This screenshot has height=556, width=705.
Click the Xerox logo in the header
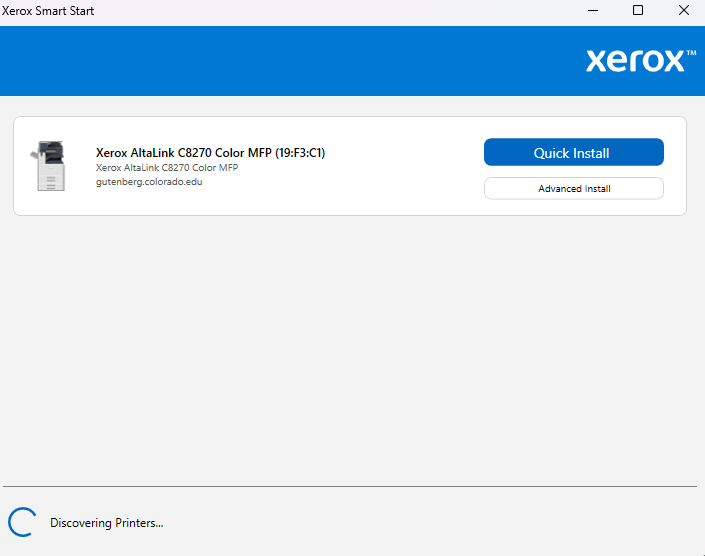634,60
